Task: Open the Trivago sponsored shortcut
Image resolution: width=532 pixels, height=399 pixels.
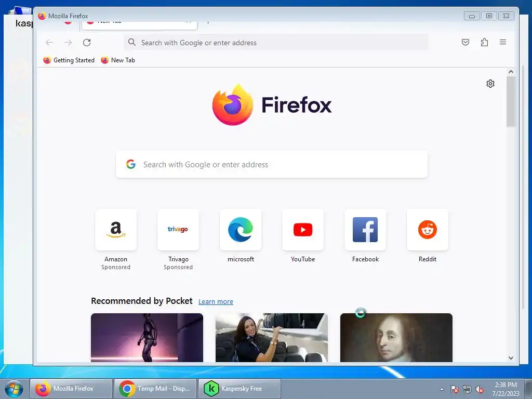Action: (x=178, y=230)
